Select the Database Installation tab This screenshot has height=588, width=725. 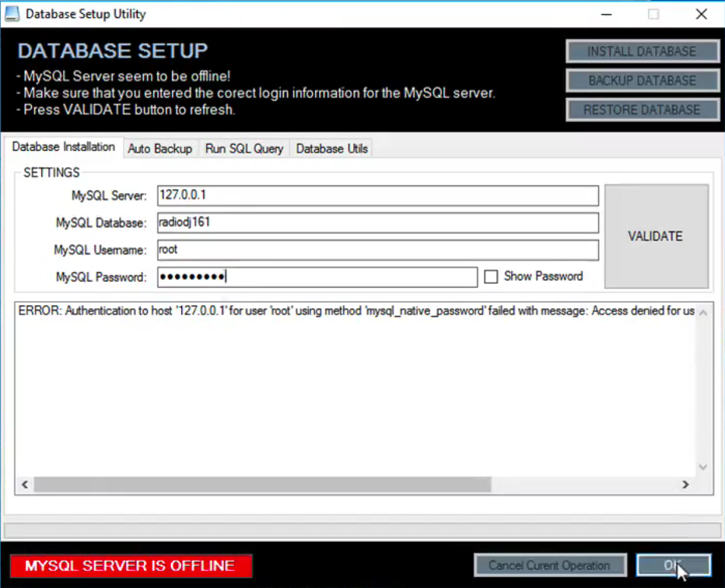pyautogui.click(x=63, y=148)
